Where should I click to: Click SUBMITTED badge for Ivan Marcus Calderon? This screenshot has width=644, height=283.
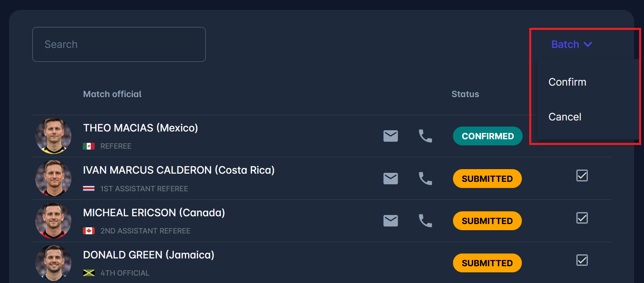[x=487, y=179]
